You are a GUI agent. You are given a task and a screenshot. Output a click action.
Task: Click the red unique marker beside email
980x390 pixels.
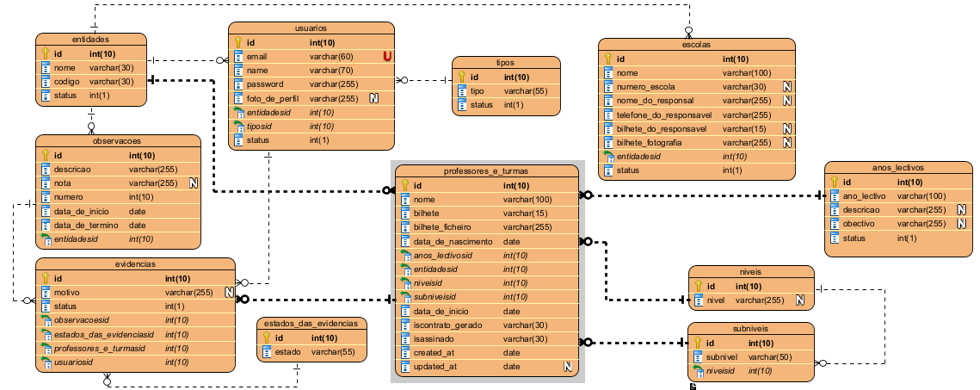tap(387, 57)
